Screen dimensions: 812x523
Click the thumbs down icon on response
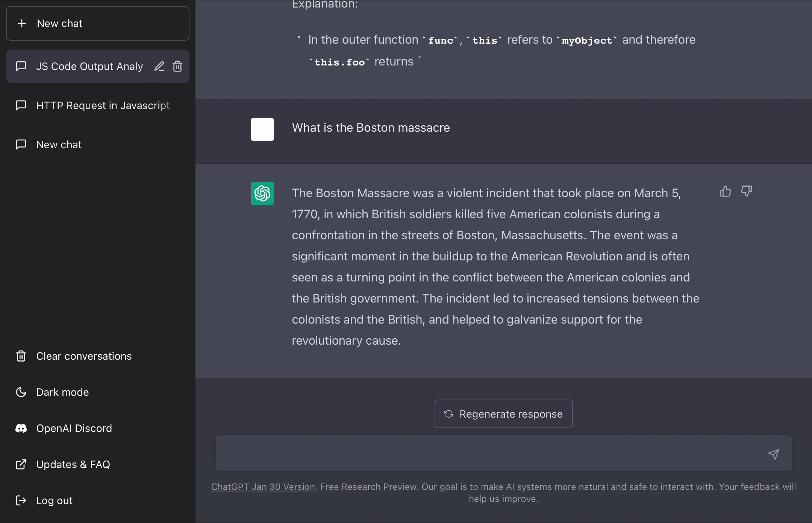pos(747,192)
